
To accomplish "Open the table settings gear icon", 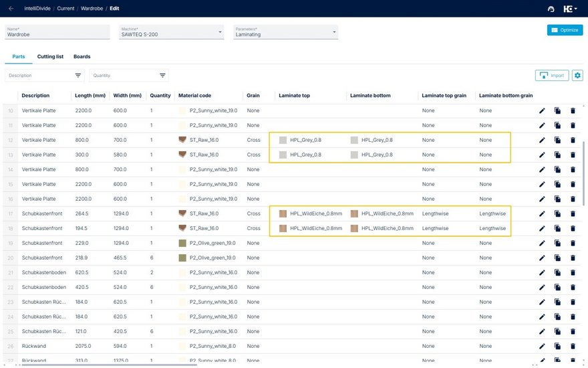I will [x=577, y=76].
